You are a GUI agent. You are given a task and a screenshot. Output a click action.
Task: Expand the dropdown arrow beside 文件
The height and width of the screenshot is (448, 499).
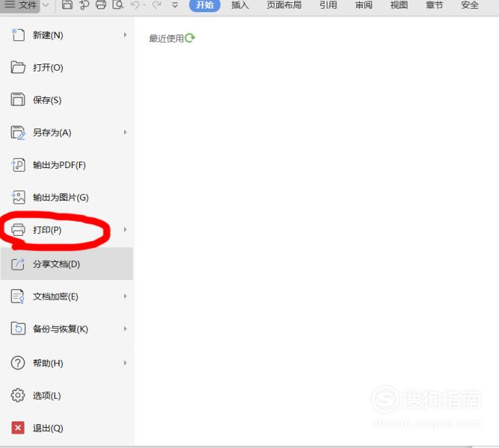[45, 5]
